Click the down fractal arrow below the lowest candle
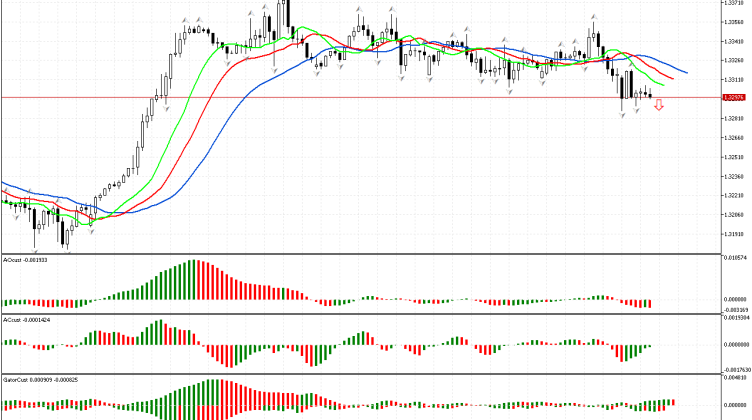The image size is (752, 420). [x=66, y=252]
